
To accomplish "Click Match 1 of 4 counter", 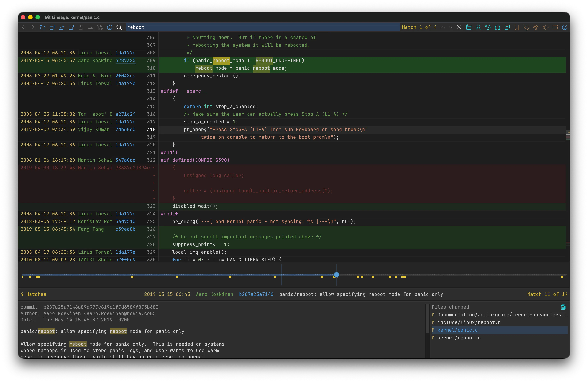I will [419, 27].
